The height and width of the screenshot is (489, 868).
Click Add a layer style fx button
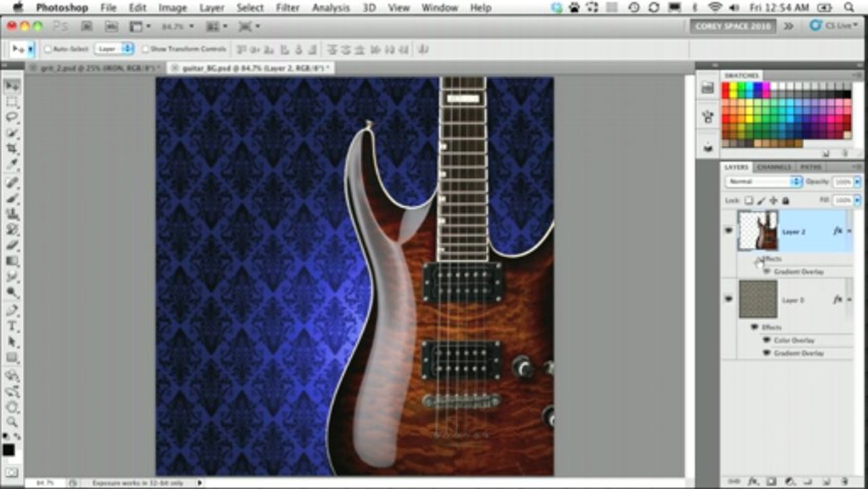coord(753,481)
